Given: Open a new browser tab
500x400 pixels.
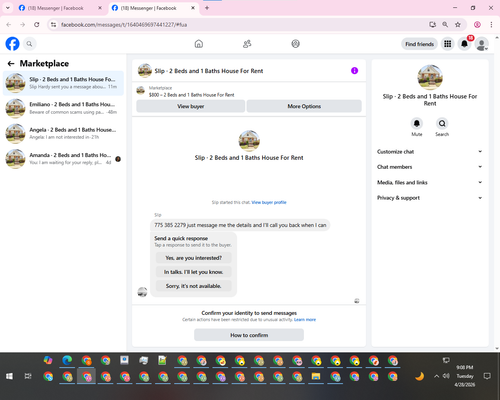Looking at the screenshot, I should coord(207,8).
